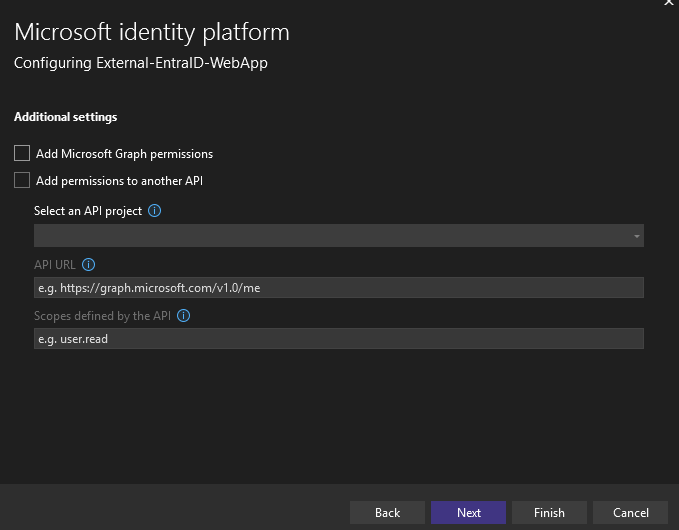Focus the API URL input field
Viewport: 679px width, 530px height.
[x=339, y=288]
